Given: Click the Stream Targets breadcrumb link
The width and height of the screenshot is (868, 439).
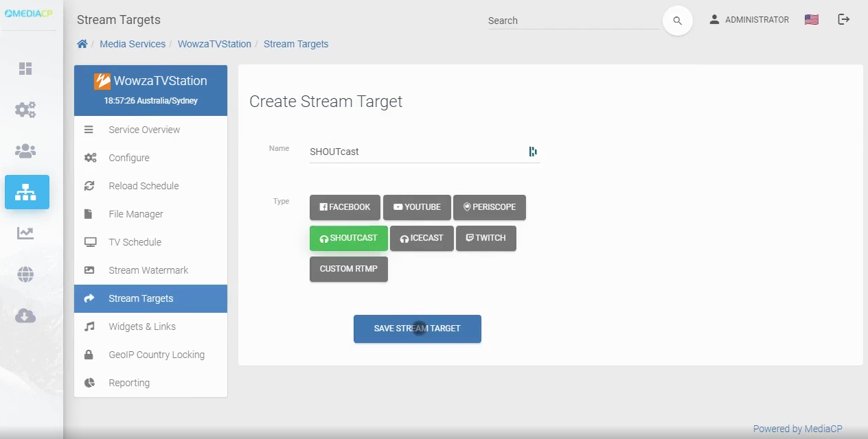Looking at the screenshot, I should 296,44.
